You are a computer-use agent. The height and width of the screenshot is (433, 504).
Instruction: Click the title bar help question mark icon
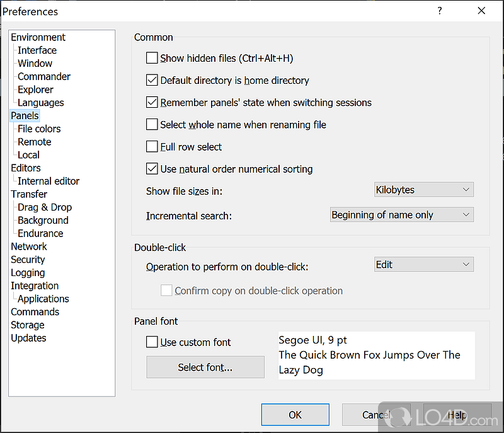[x=440, y=11]
